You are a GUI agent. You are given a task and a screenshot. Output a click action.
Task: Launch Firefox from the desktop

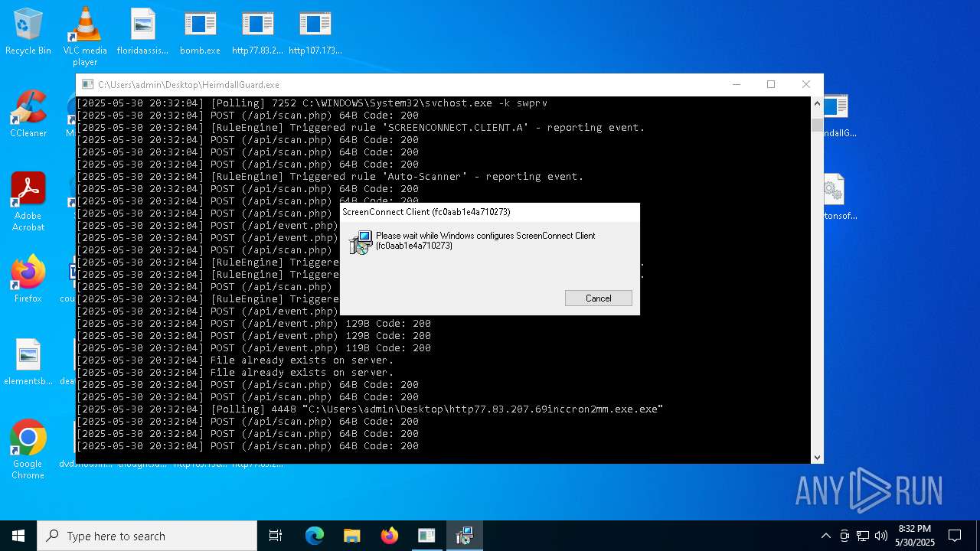[x=28, y=279]
